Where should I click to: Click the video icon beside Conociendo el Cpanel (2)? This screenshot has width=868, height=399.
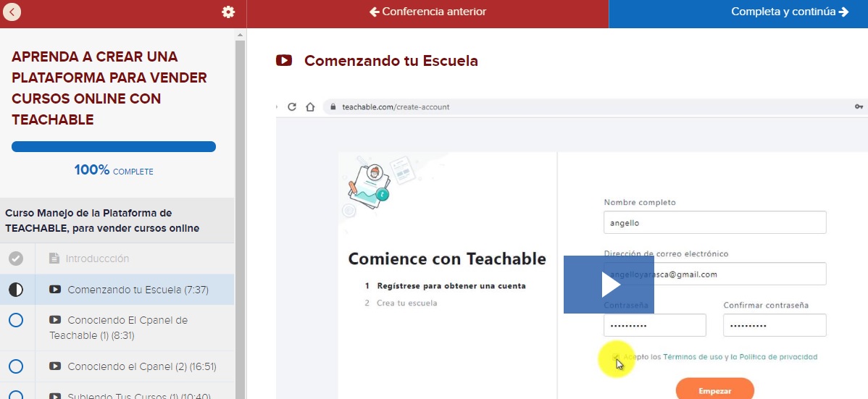tap(55, 366)
